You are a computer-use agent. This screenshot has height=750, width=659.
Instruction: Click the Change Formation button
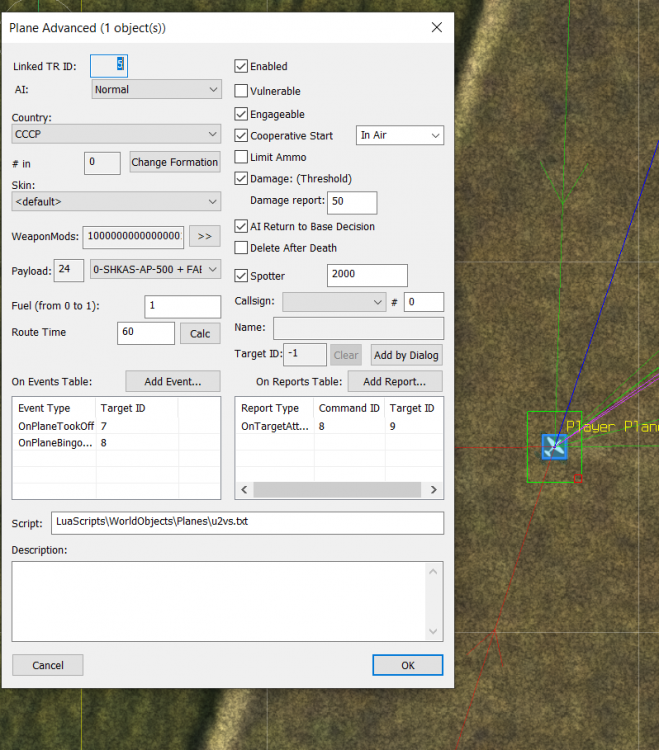(175, 162)
